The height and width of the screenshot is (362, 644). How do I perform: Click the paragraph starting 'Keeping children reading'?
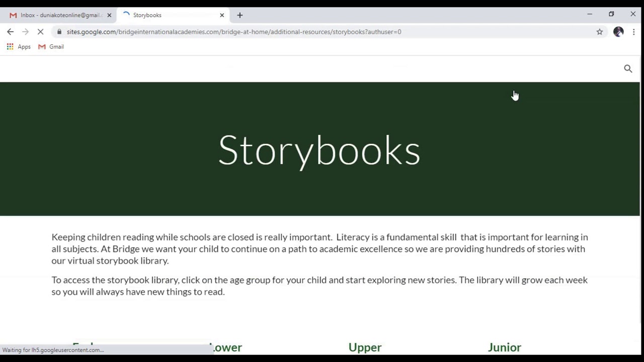pos(319,249)
